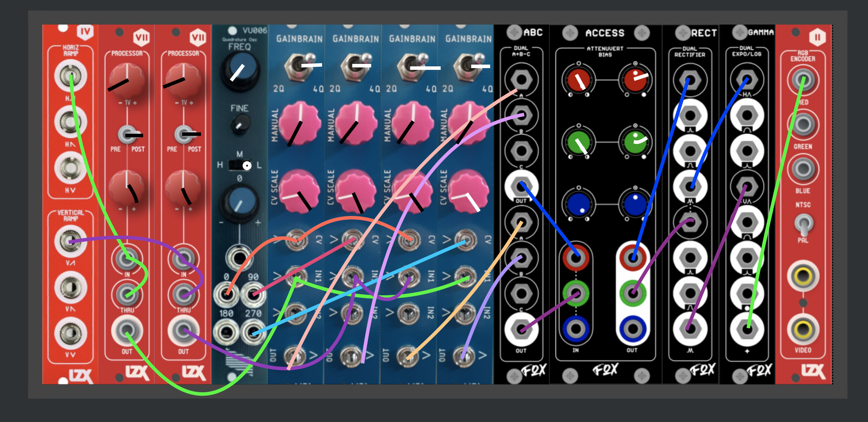The height and width of the screenshot is (422, 868).
Task: Click the RGB Encoder RED input jack
Action: [803, 80]
